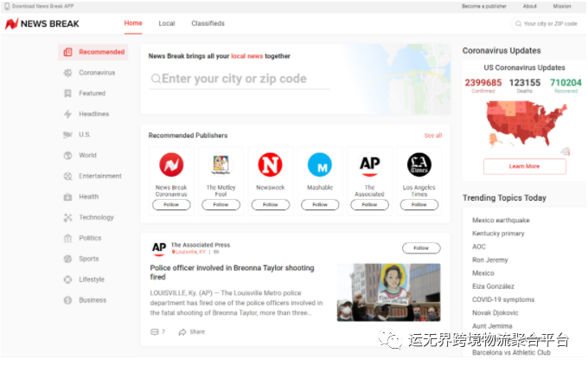Screen dimensions: 588x366
Task: Click Download News Break APP link
Action: coord(42,6)
